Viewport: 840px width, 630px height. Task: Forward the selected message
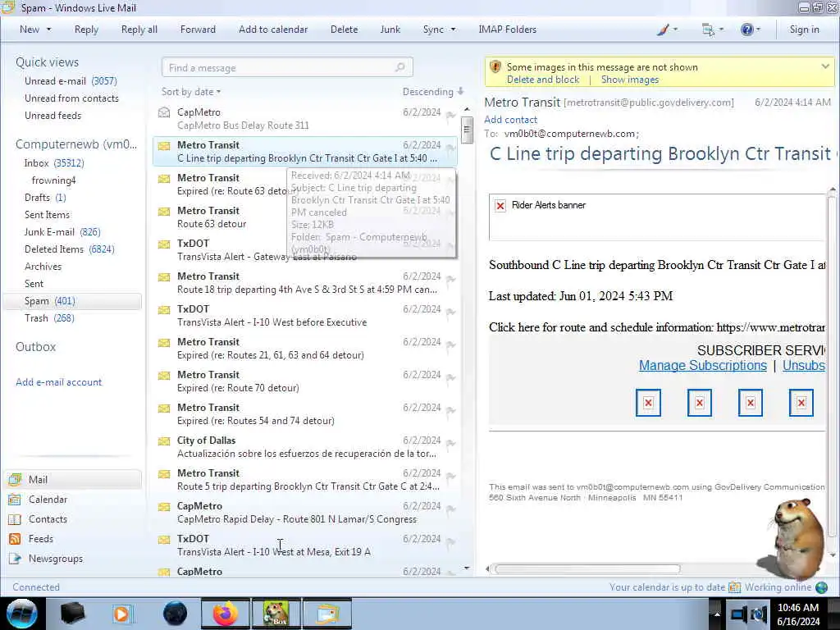(198, 30)
